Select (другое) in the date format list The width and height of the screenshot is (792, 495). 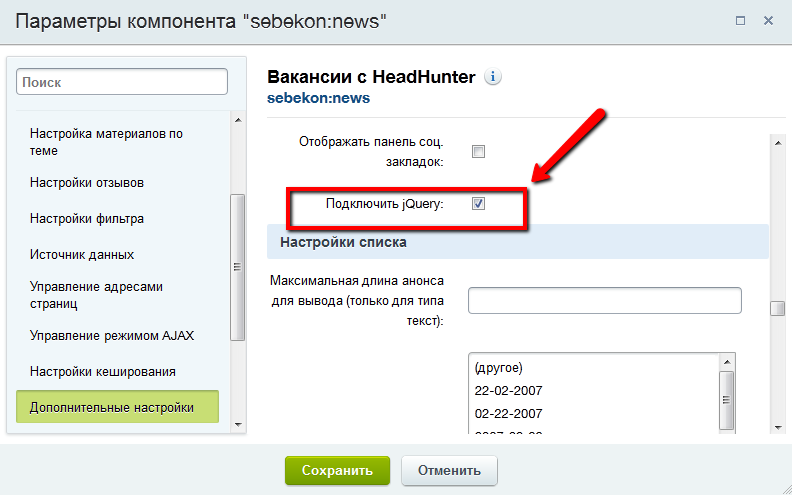coord(499,367)
